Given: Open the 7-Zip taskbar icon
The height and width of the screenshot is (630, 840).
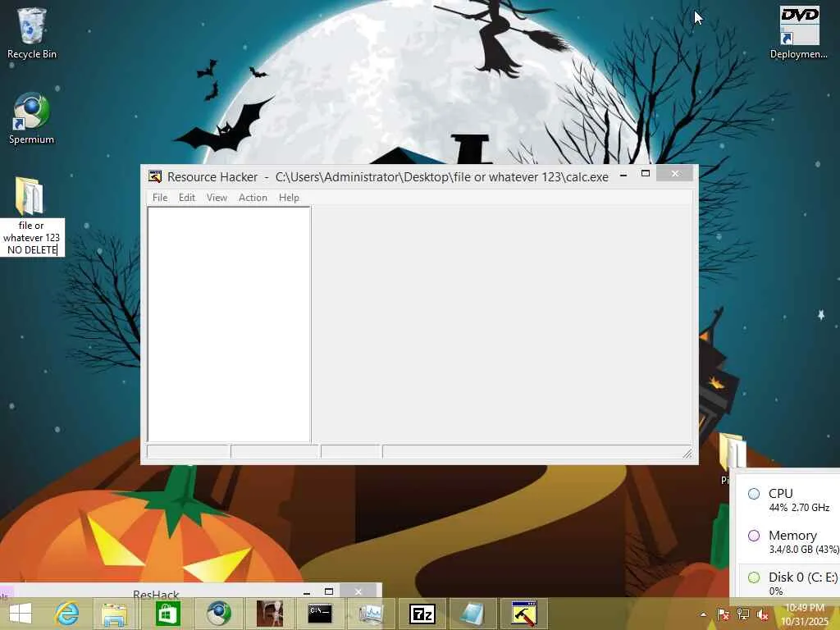Looking at the screenshot, I should coord(422,614).
